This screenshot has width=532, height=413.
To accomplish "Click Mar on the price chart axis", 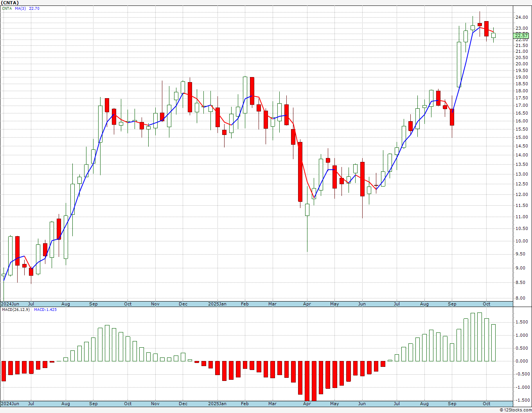I will point(272,304).
